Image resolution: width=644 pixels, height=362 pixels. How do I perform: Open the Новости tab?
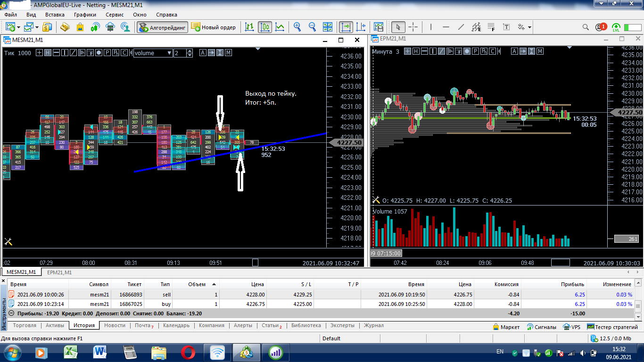point(115,325)
